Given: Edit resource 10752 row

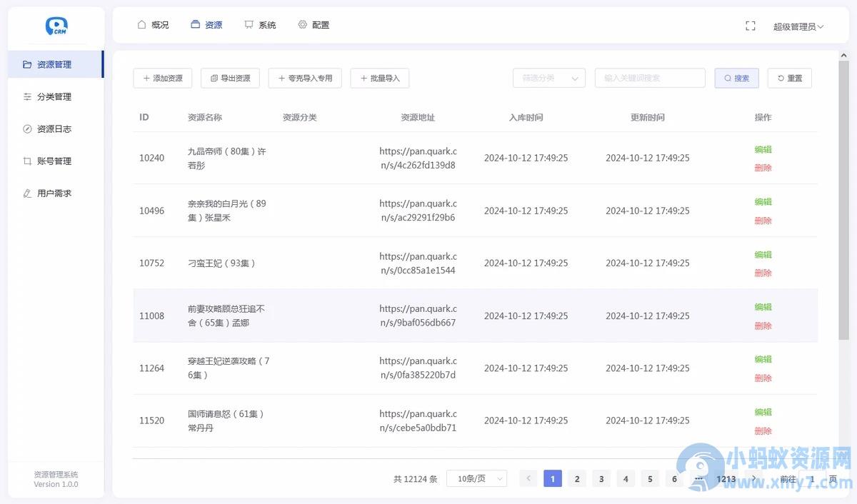Looking at the screenshot, I should [x=763, y=254].
